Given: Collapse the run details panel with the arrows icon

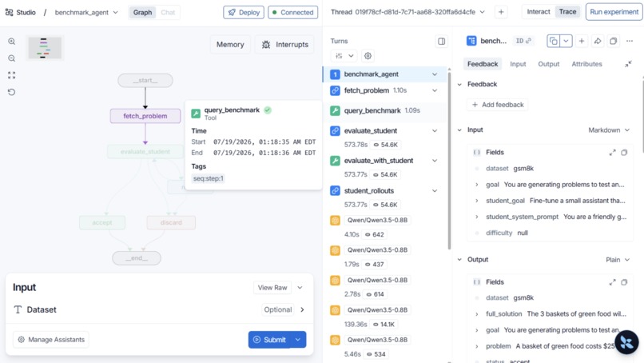Looking at the screenshot, I should pyautogui.click(x=628, y=64).
